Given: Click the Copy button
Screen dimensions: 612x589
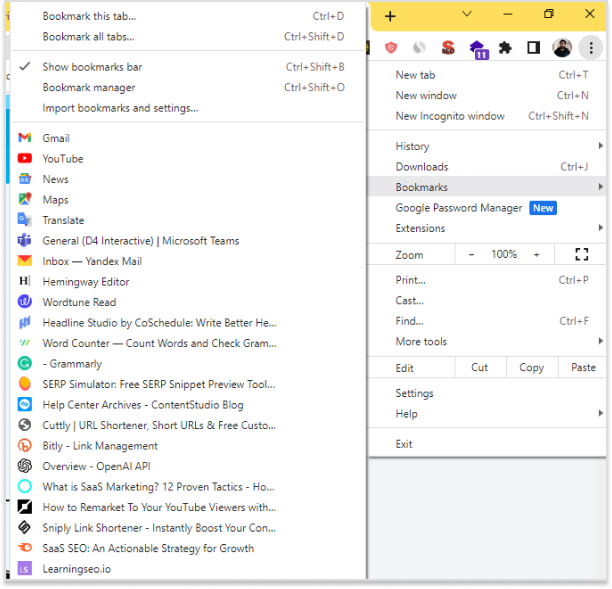Looking at the screenshot, I should click(532, 368).
